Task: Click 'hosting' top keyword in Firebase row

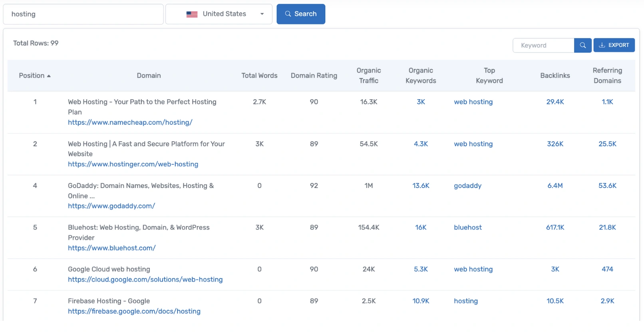Action: click(x=466, y=301)
